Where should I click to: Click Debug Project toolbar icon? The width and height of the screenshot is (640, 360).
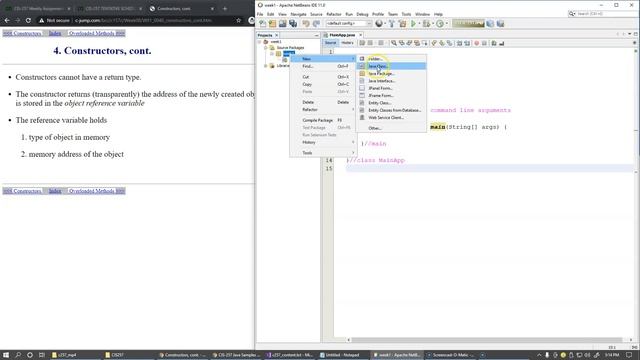click(426, 24)
